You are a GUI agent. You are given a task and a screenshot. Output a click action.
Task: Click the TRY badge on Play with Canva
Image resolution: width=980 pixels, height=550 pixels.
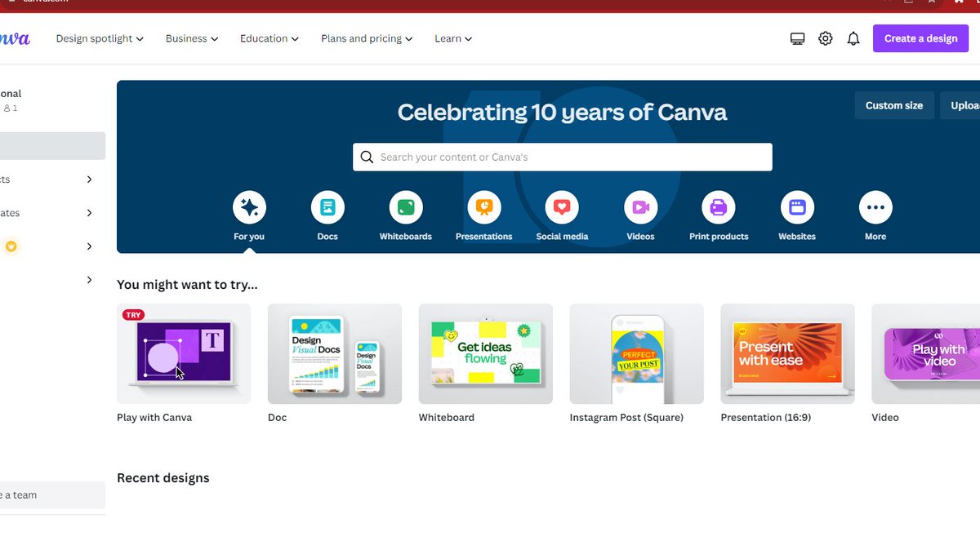click(133, 314)
